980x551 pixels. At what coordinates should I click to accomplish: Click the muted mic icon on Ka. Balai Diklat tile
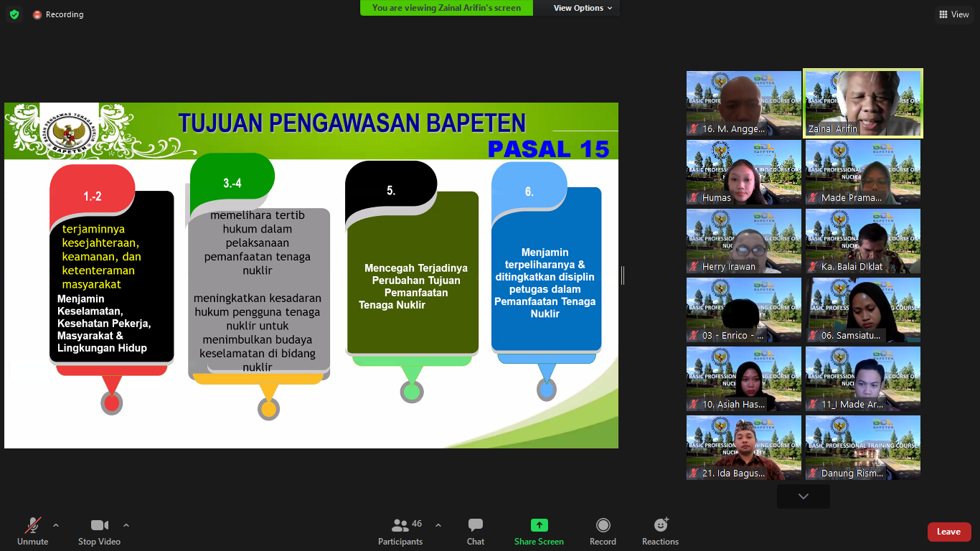(813, 267)
